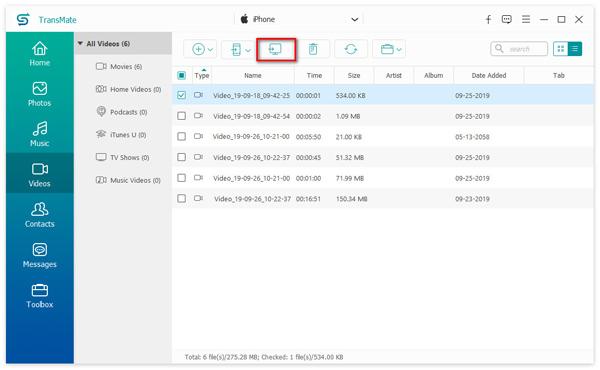This screenshot has height=370, width=600.
Task: Click the refresh icon in toolbar
Action: (351, 49)
